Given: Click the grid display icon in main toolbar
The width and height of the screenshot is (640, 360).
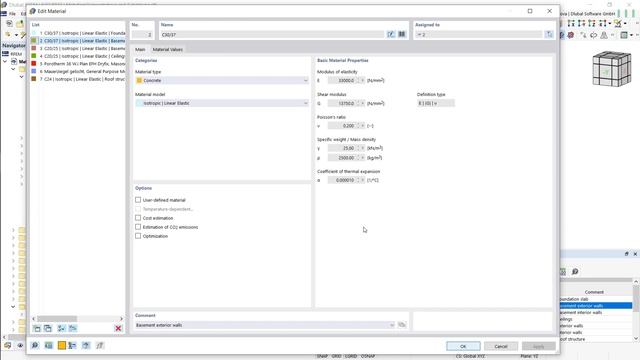Looking at the screenshot, I should 624,35.
